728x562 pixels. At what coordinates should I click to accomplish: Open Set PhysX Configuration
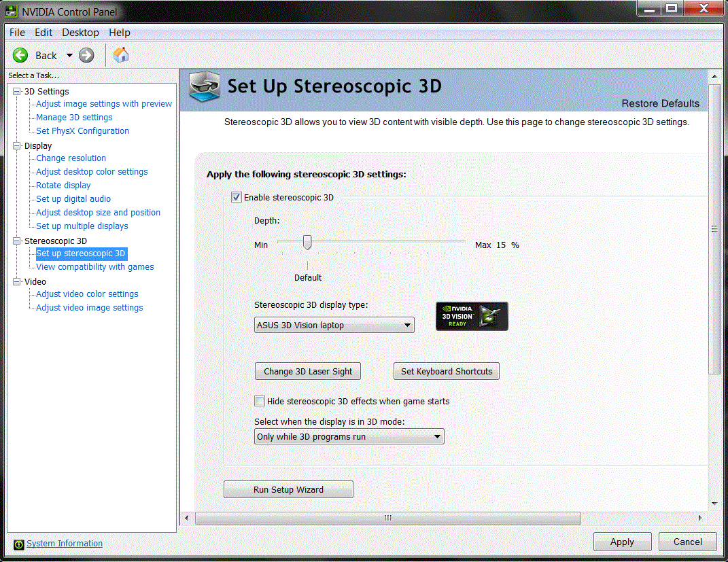[83, 131]
